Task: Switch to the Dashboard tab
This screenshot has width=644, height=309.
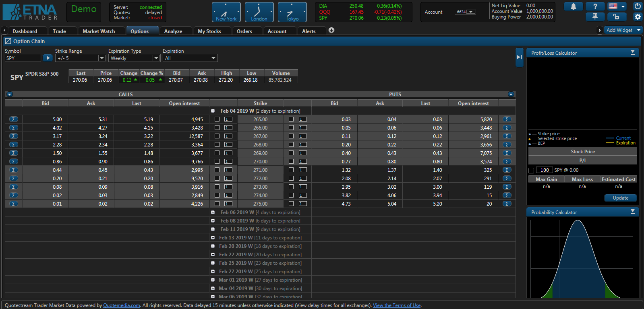Action: click(x=25, y=31)
